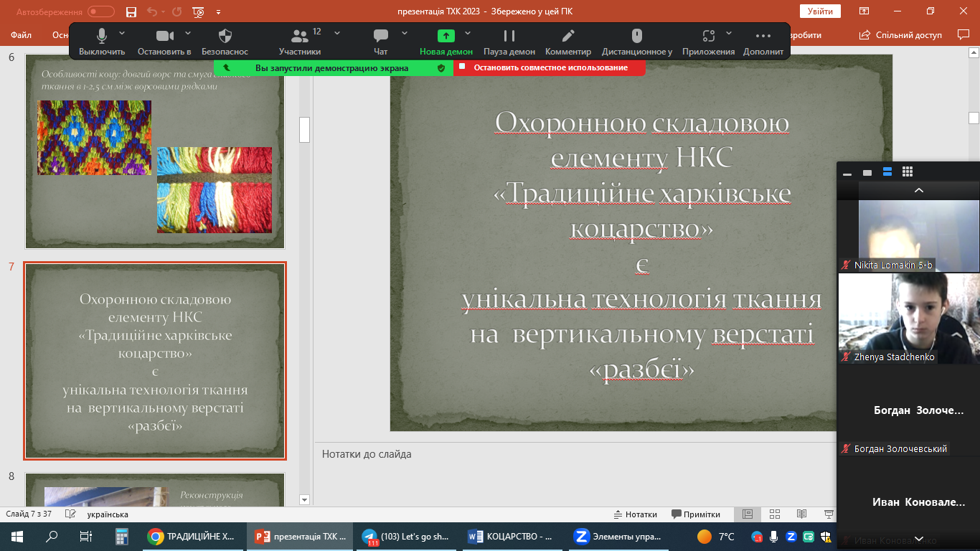The image size is (980, 551).
Task: Open PowerPoint comments pane icon
Action: click(963, 34)
